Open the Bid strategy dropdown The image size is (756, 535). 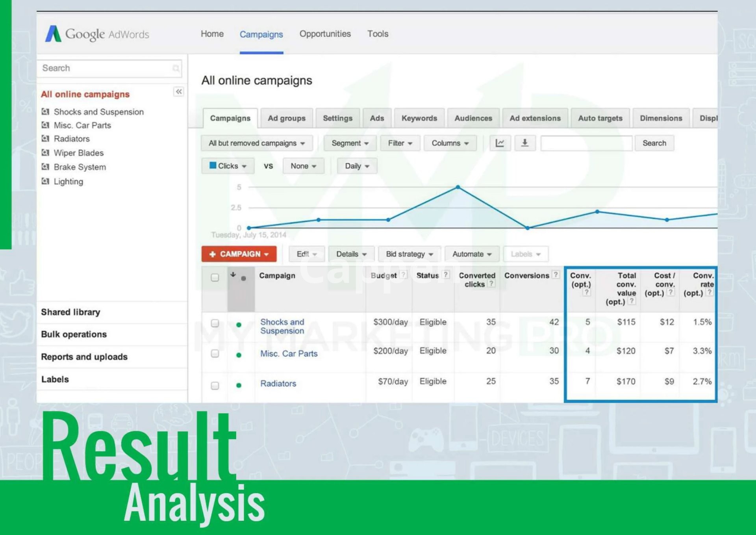(x=409, y=254)
